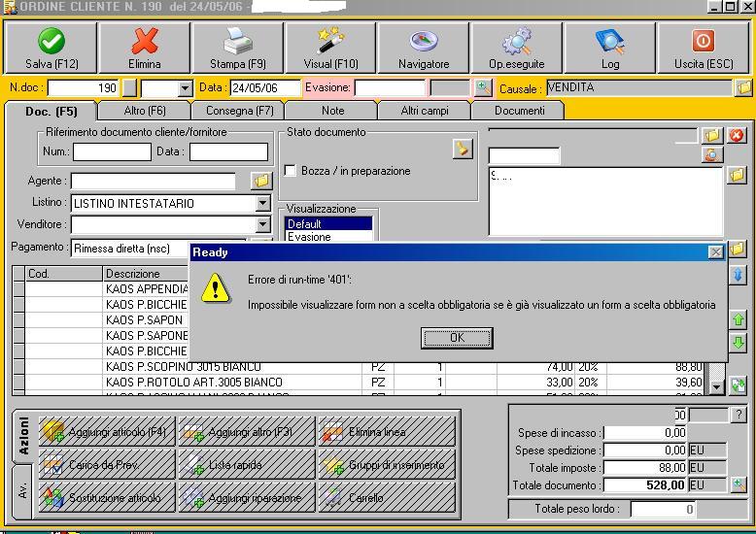Click the Agente input field
This screenshot has height=534, width=756.
(154, 182)
